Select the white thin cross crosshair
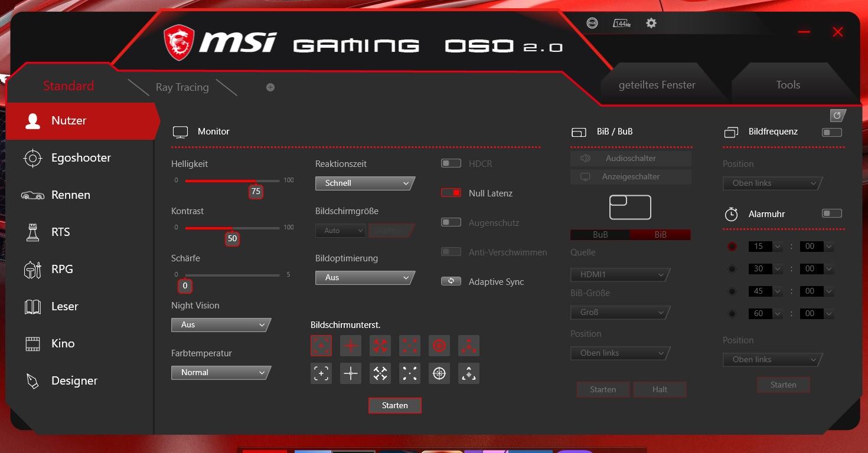This screenshot has width=868, height=453. (x=351, y=373)
